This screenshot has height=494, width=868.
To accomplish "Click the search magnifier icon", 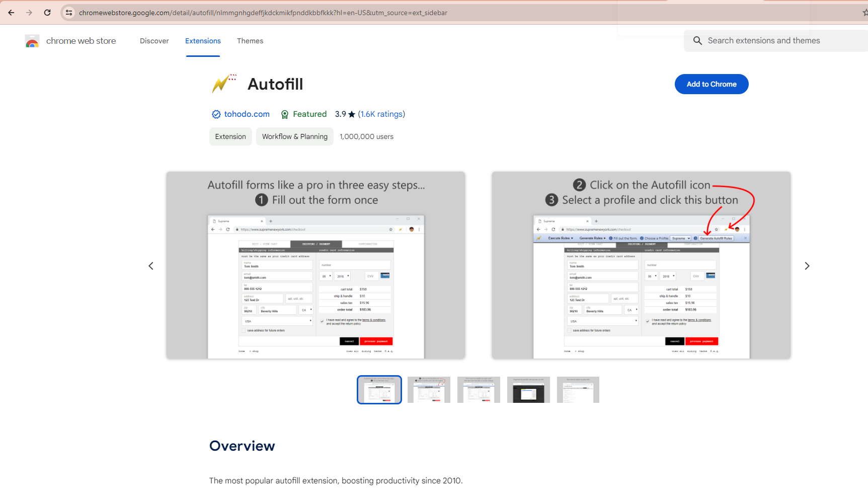I will (697, 41).
